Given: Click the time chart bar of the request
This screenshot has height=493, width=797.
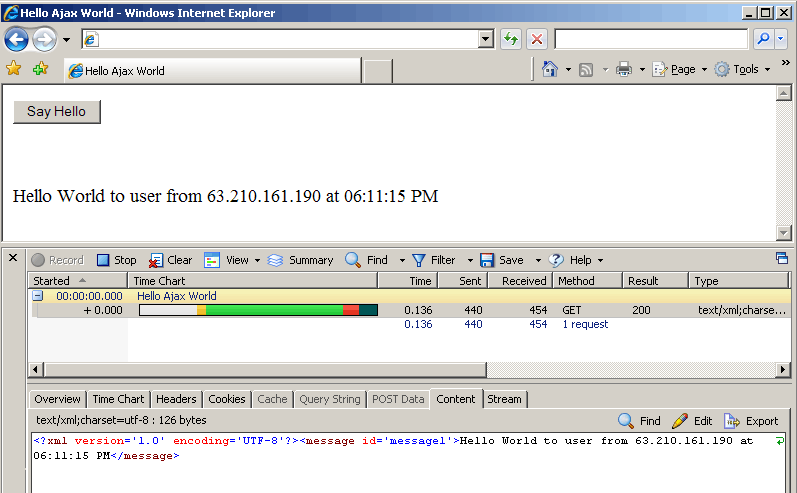Looking at the screenshot, I should [x=258, y=311].
